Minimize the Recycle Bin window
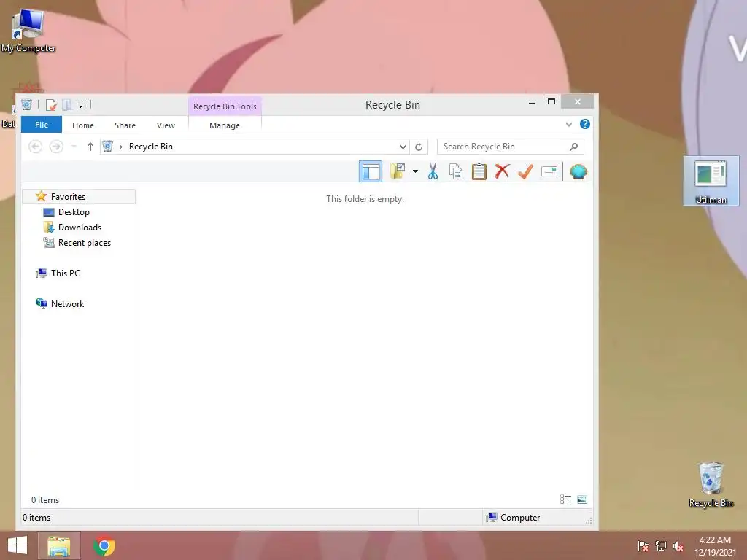 [532, 102]
